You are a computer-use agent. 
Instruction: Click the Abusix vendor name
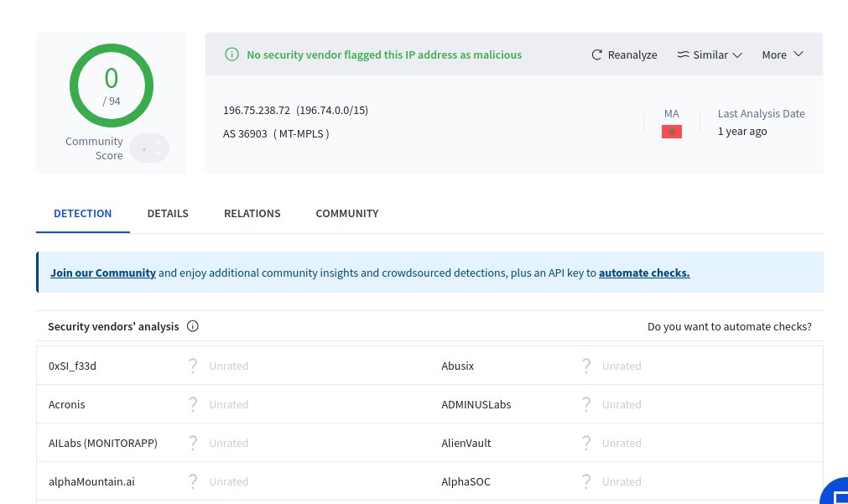click(457, 366)
